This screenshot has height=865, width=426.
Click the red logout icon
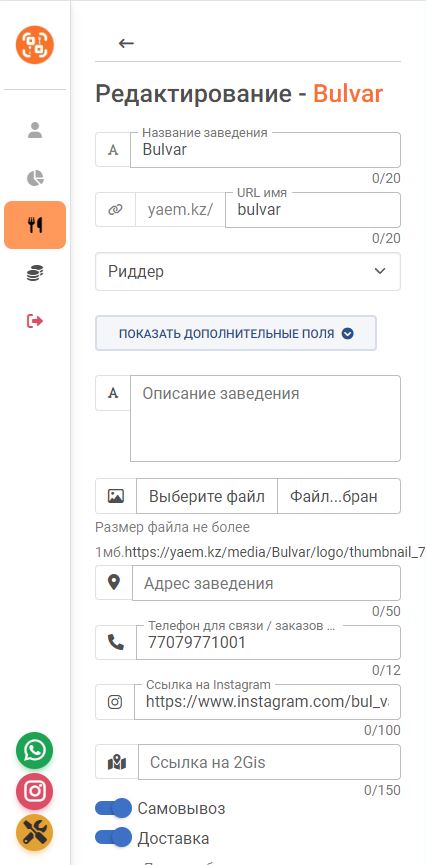pos(35,321)
